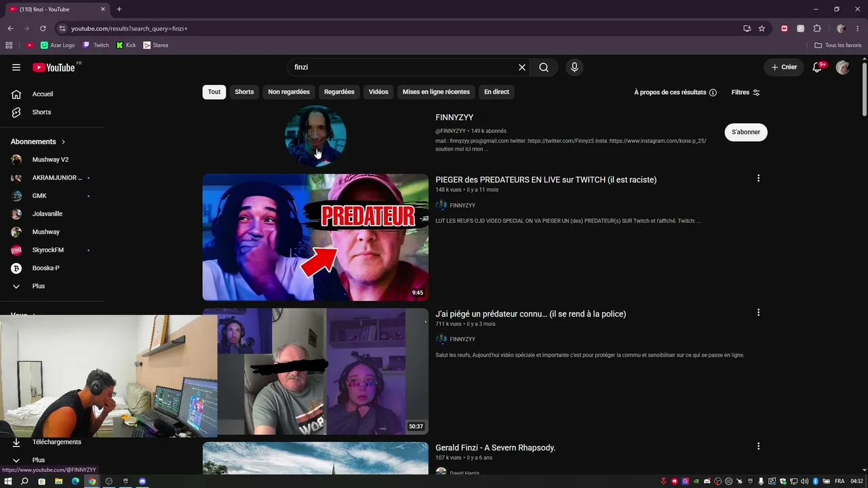Open a new browser tab
The height and width of the screenshot is (488, 868).
click(x=119, y=9)
